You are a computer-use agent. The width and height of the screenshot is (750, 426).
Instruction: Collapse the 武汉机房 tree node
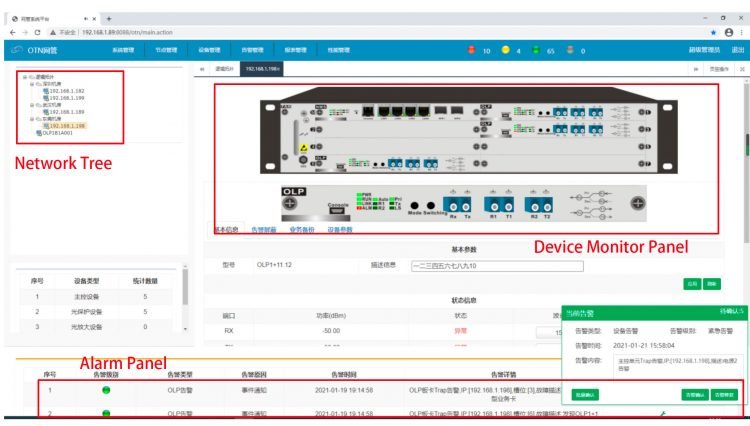click(x=32, y=105)
